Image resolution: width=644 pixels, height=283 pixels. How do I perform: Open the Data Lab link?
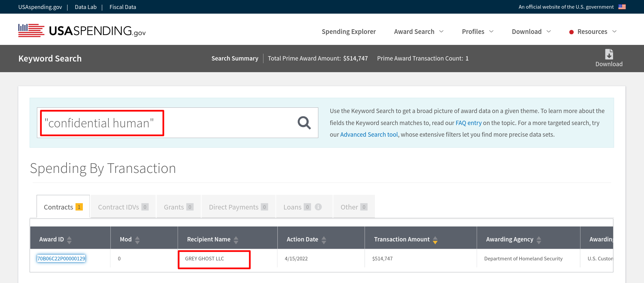[85, 7]
